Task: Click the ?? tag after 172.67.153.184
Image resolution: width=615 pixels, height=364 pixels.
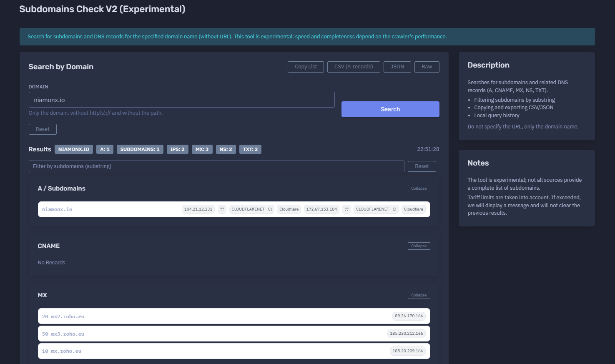Action: tap(346, 209)
